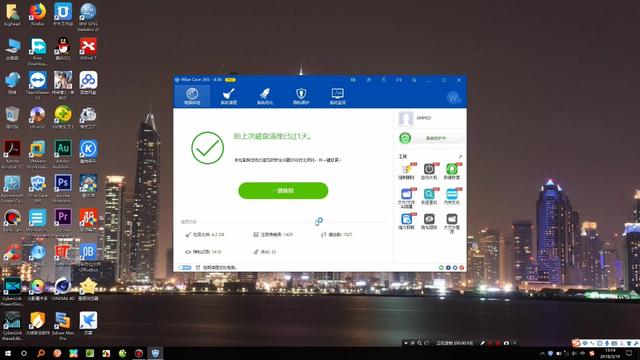Open the PC Checkup tab in Wise Care 365
Screen dimensions: 640x360
192,96
